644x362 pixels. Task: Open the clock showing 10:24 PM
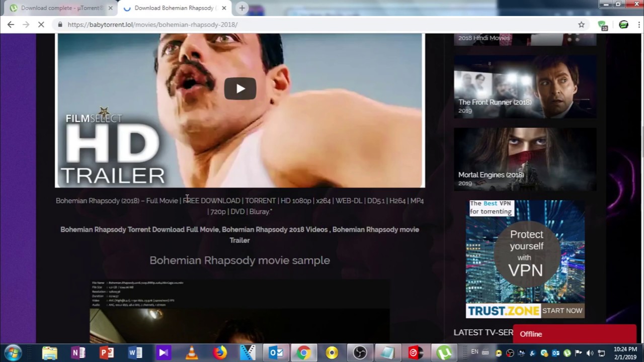625,353
